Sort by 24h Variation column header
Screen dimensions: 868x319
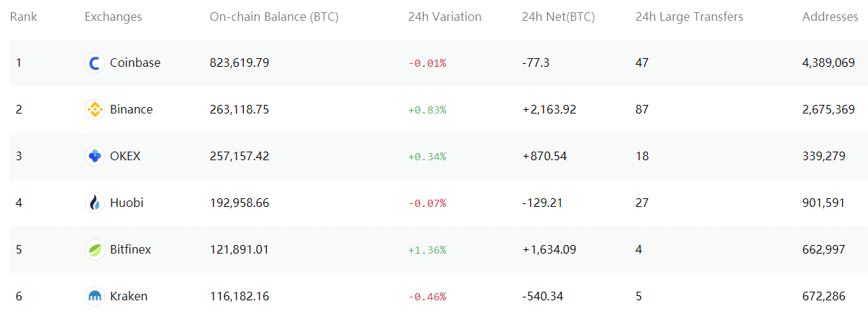point(444,17)
